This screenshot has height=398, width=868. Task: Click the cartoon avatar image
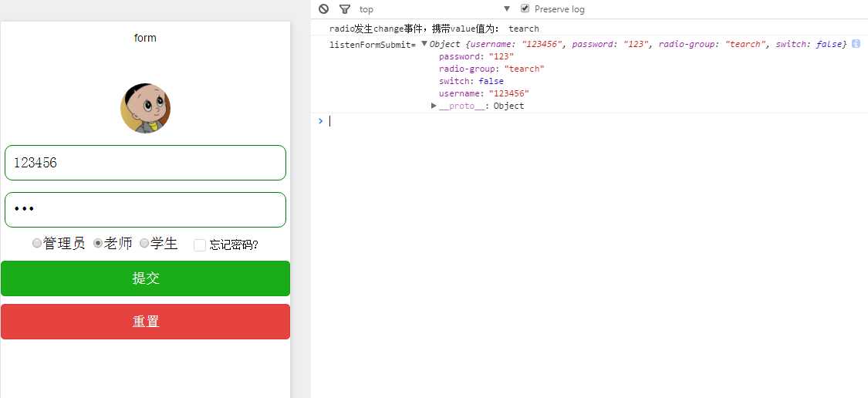tap(146, 109)
